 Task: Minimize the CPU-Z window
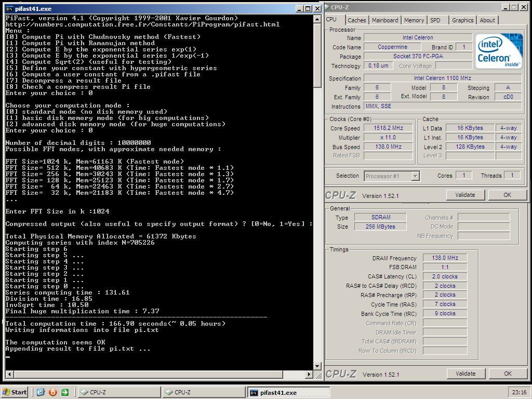tap(506, 7)
